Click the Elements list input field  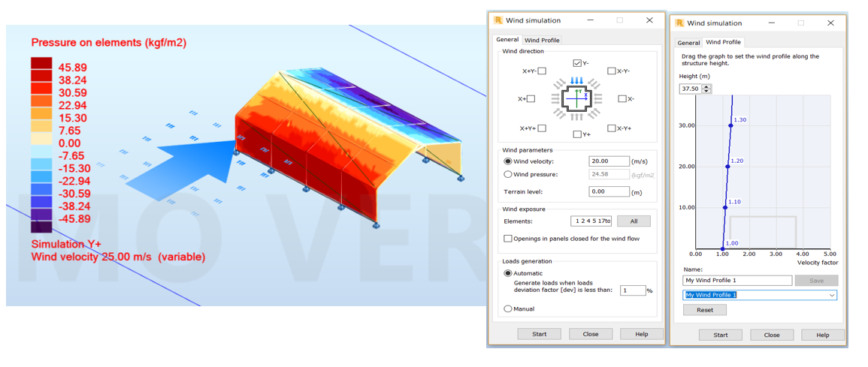click(591, 221)
